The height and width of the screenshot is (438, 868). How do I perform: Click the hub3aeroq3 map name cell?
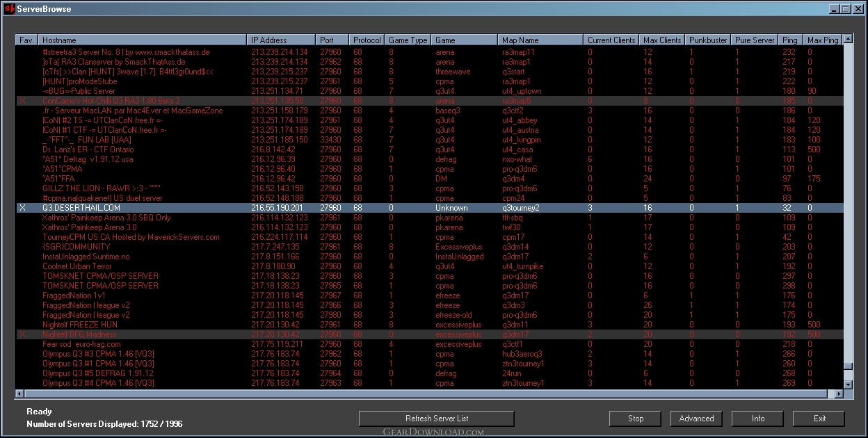pos(522,354)
